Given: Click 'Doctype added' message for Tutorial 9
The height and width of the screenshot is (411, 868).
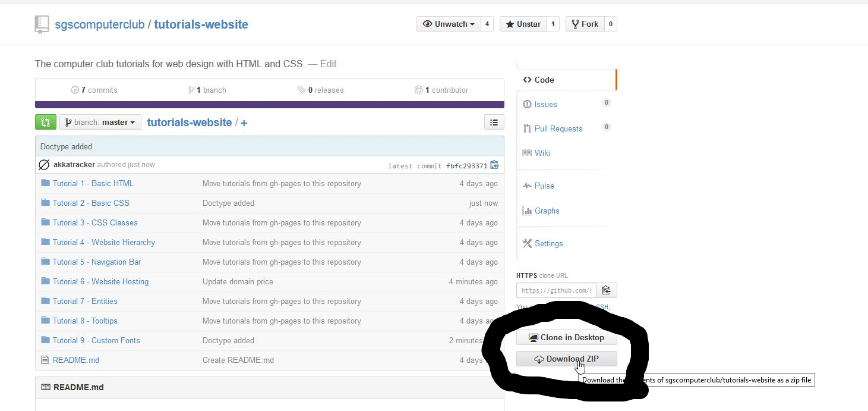Looking at the screenshot, I should tap(228, 340).
